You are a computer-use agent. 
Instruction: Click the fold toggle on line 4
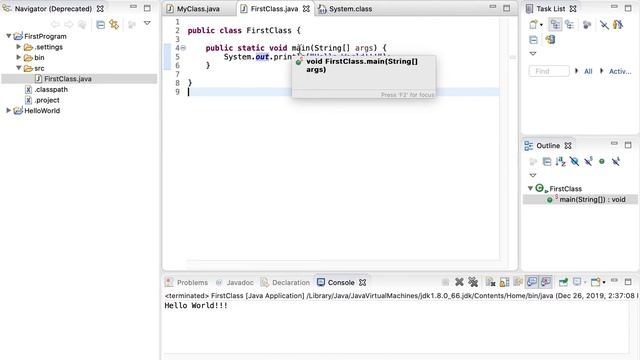pos(183,48)
